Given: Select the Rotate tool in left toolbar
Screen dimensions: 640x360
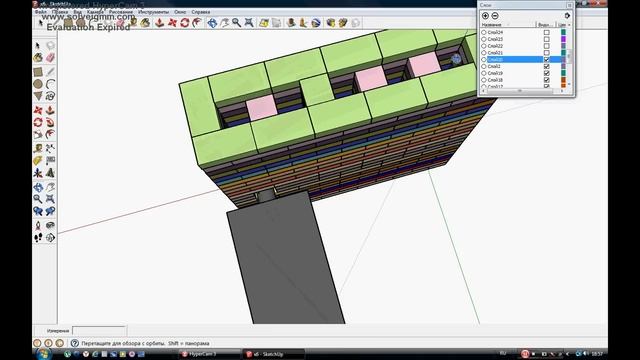Looking at the screenshot, I should pyautogui.click(x=38, y=122).
